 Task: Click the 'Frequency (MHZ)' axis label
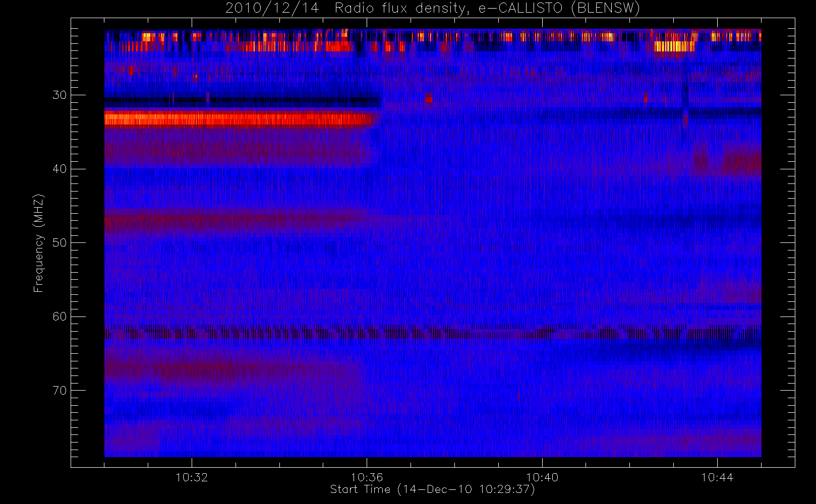(39, 243)
